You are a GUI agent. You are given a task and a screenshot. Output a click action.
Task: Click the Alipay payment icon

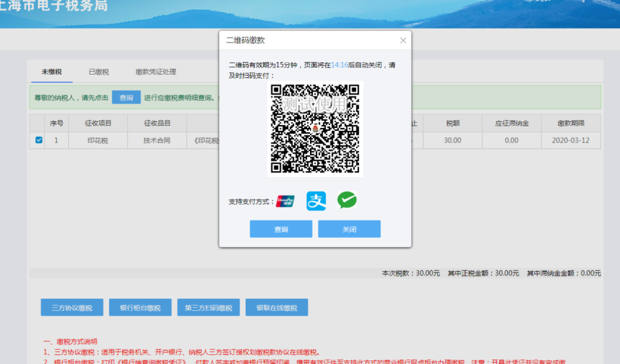pos(316,201)
